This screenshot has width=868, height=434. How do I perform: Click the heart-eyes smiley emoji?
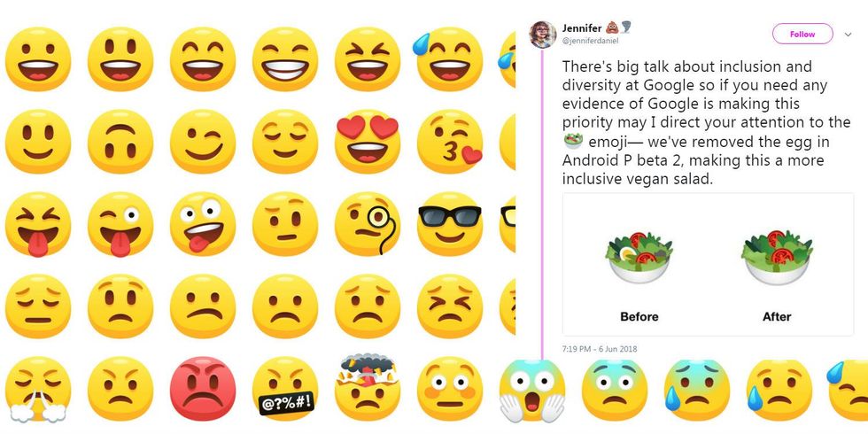click(x=368, y=141)
